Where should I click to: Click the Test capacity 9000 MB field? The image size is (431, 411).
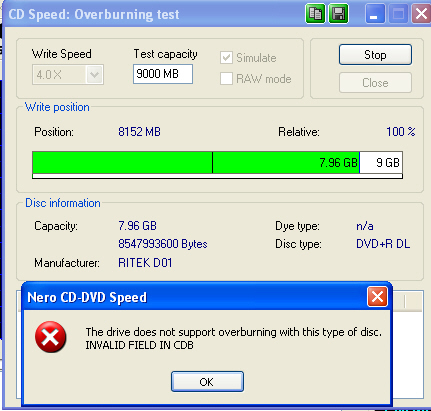(x=163, y=74)
